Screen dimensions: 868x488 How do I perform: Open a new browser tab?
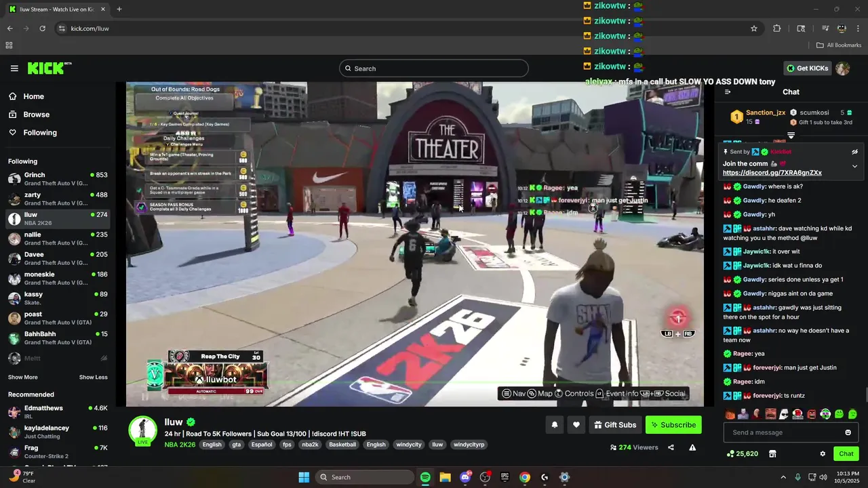pyautogui.click(x=119, y=9)
